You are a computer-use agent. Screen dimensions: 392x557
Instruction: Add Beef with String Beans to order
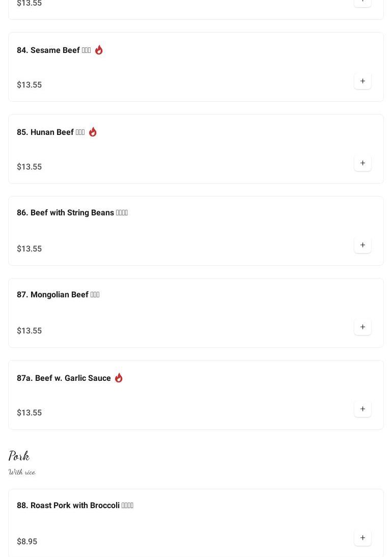[362, 245]
